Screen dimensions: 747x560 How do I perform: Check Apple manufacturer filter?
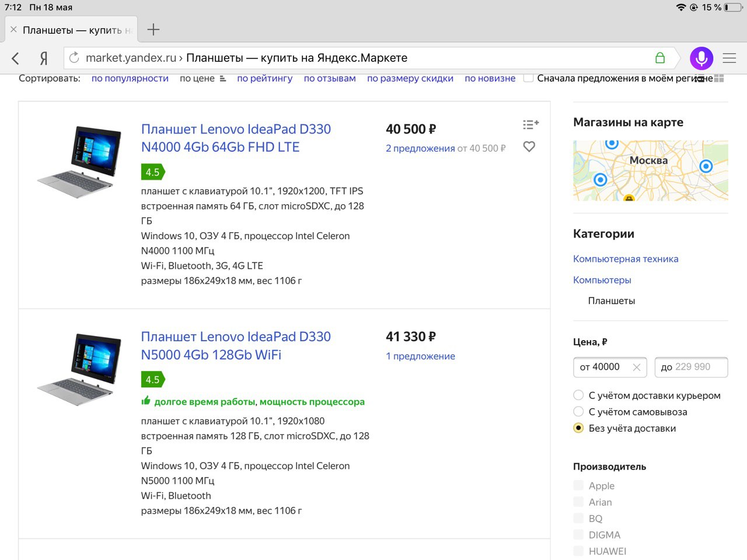click(x=578, y=485)
